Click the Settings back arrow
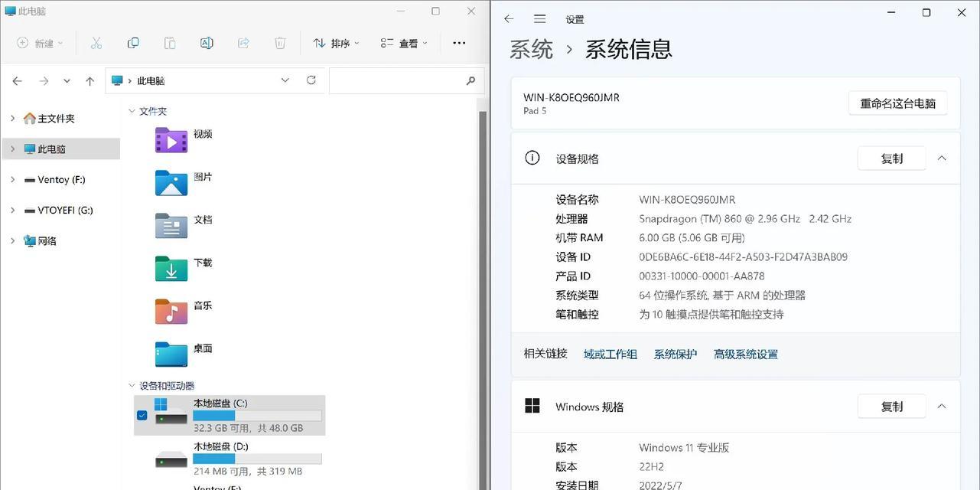The width and height of the screenshot is (980, 490). click(509, 19)
